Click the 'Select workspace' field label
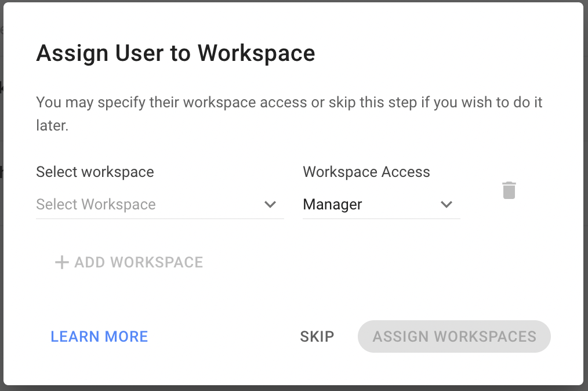Image resolution: width=588 pixels, height=391 pixels. [x=95, y=172]
